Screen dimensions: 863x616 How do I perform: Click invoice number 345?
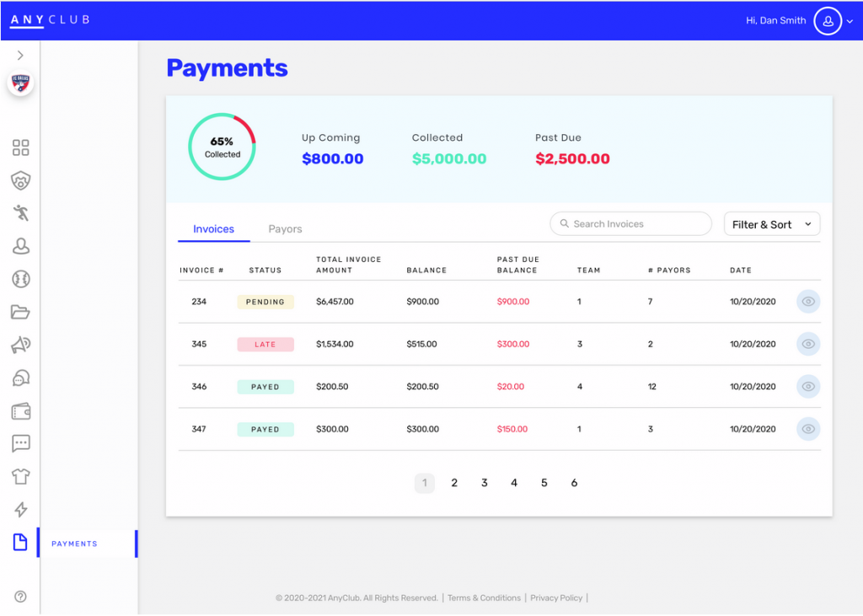point(199,344)
